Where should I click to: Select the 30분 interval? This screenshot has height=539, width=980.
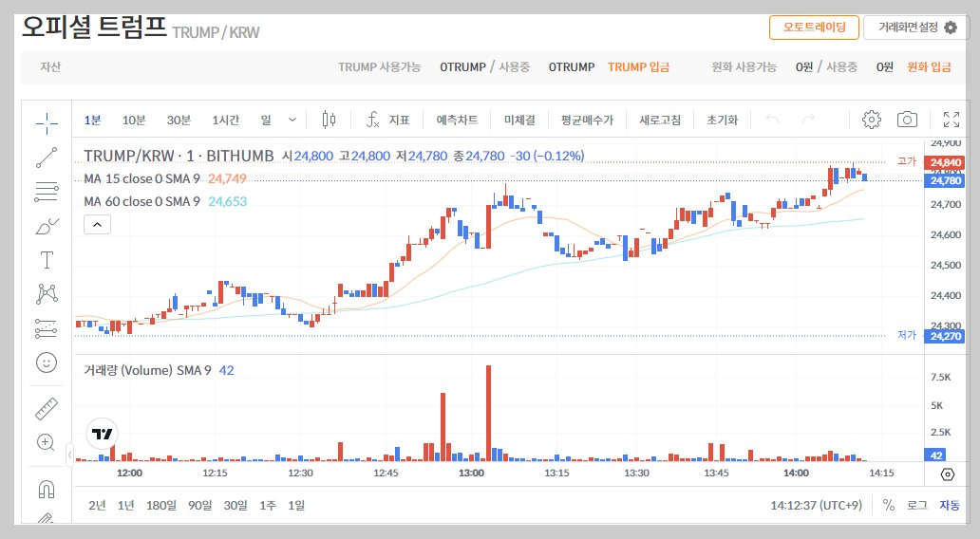click(x=179, y=120)
